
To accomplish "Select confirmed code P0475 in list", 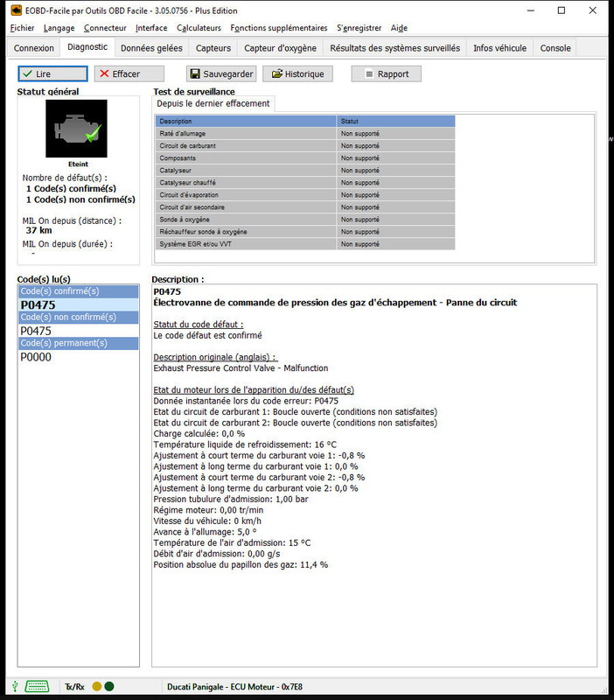I will (78, 304).
